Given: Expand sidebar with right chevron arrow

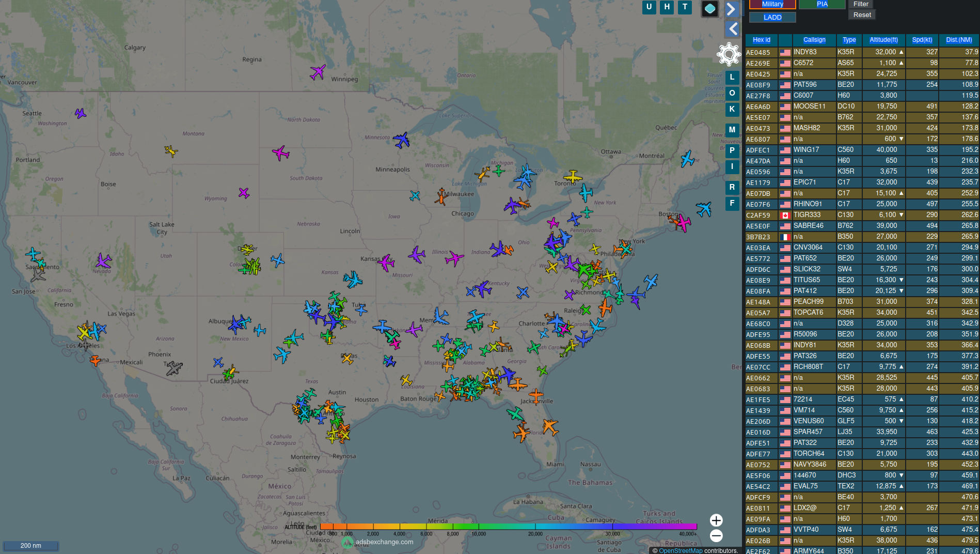Looking at the screenshot, I should click(732, 9).
